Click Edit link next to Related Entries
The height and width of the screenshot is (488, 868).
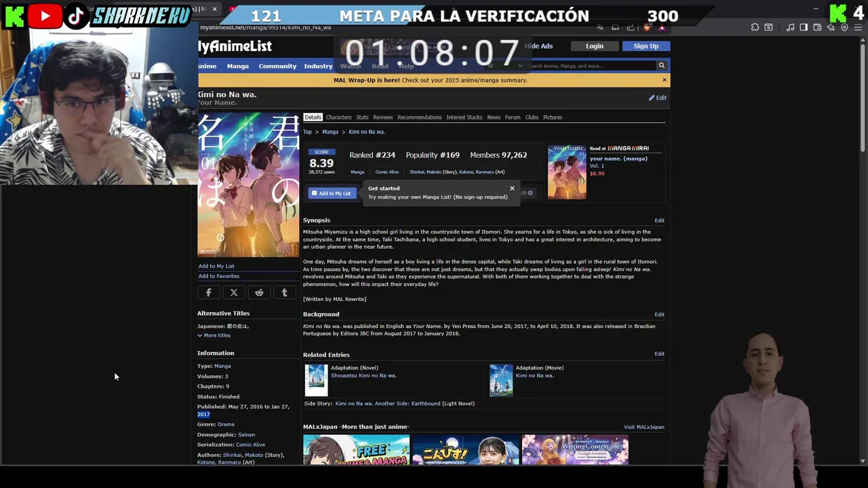click(659, 354)
